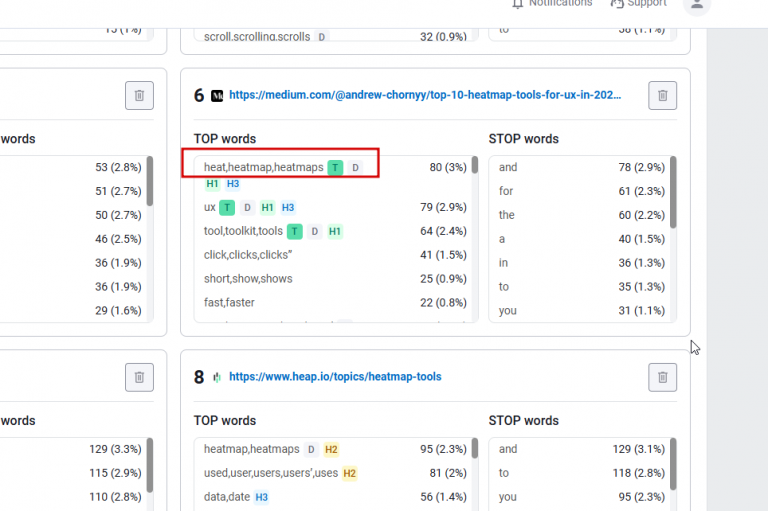The height and width of the screenshot is (511, 768).
Task: Select heatmap,heatmaps row in result 8
Action: pyautogui.click(x=335, y=449)
